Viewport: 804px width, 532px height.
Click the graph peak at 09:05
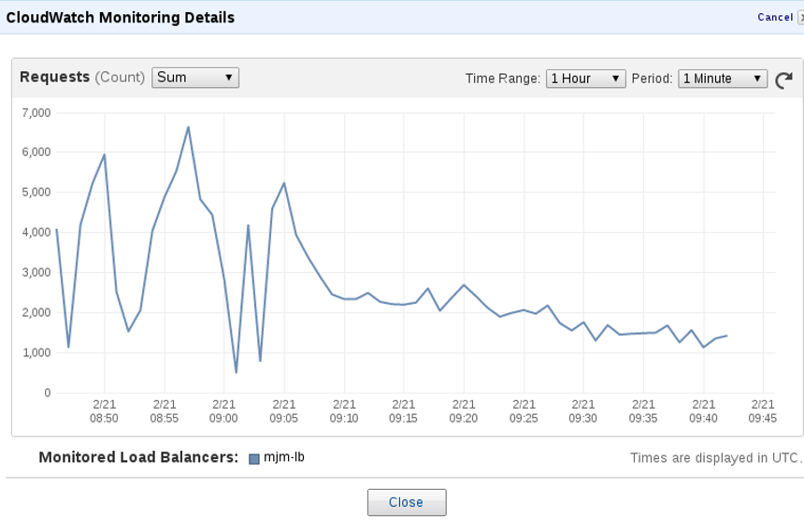[284, 183]
